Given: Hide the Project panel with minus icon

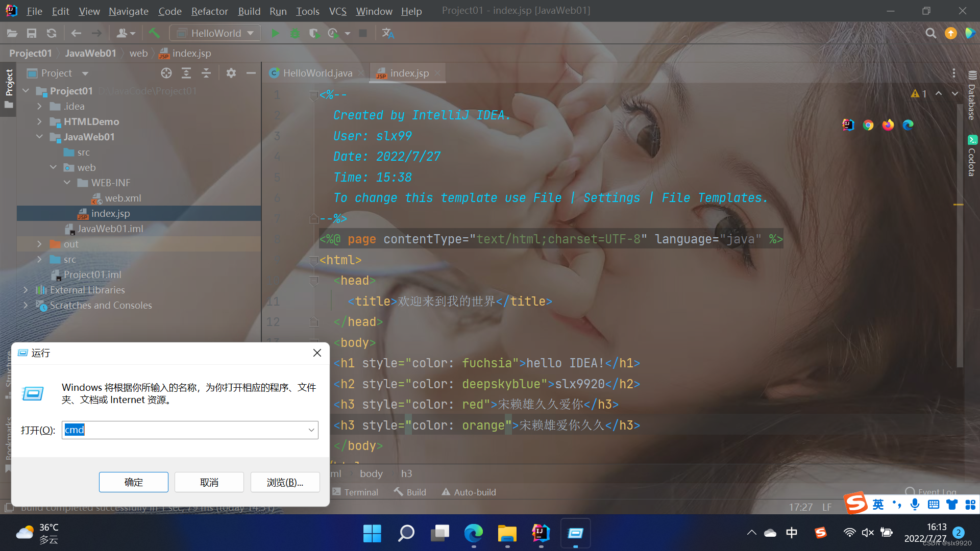Looking at the screenshot, I should [x=251, y=73].
